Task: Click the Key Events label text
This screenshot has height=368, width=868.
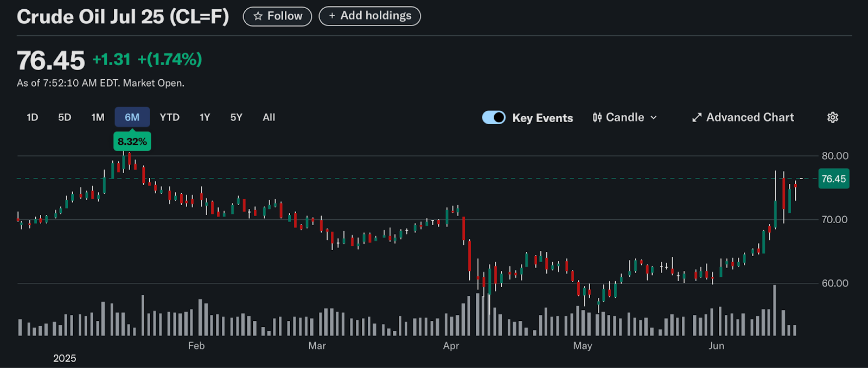Action: point(542,118)
